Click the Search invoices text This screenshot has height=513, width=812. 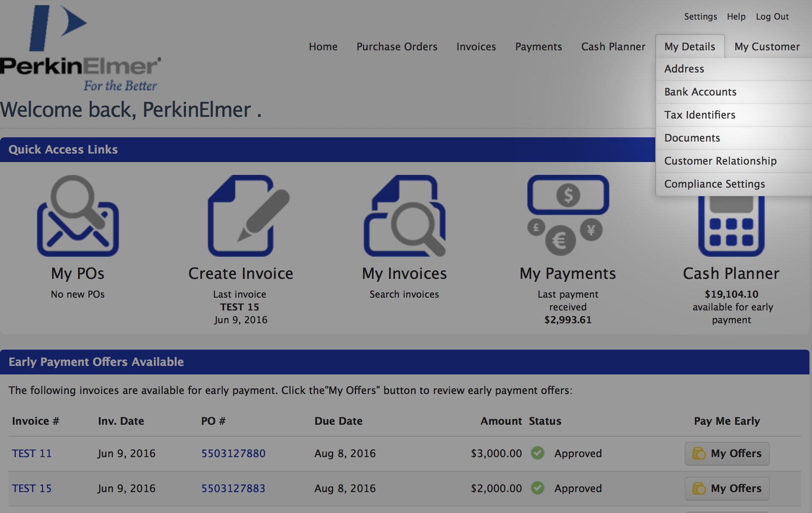coord(404,294)
